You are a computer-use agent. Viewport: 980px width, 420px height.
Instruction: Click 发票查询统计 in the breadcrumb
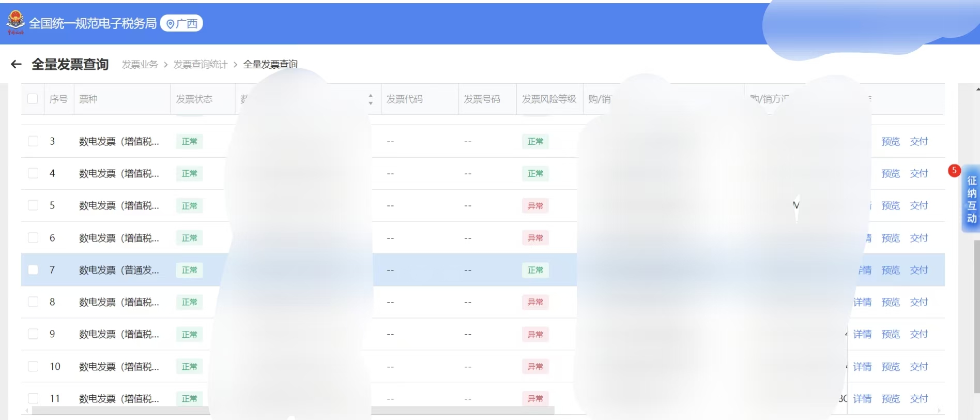coord(201,64)
